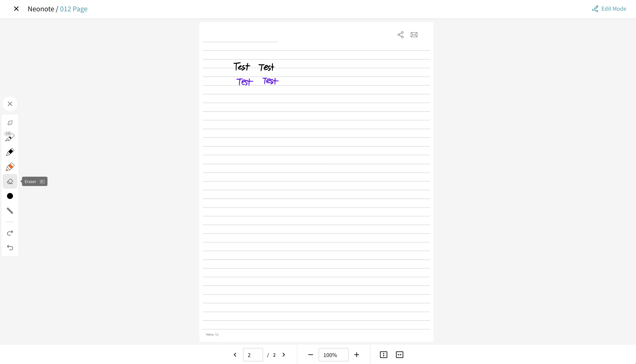Collapse the floating tool palette

(10, 104)
